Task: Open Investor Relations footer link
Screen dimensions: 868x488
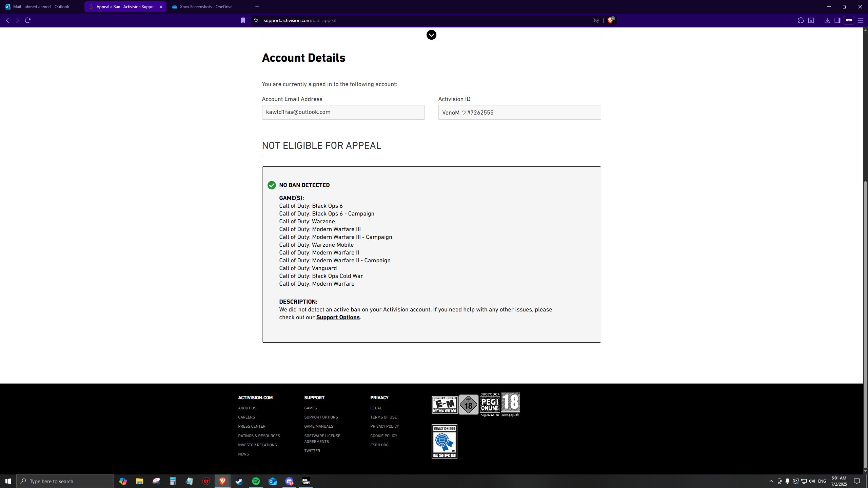Action: coord(257,445)
